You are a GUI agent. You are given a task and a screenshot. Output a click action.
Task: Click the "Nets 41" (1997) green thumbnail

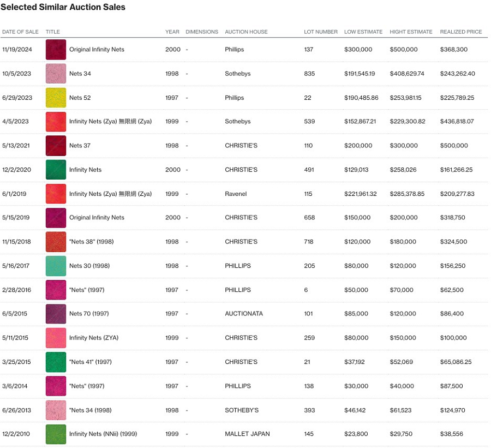coord(56,362)
